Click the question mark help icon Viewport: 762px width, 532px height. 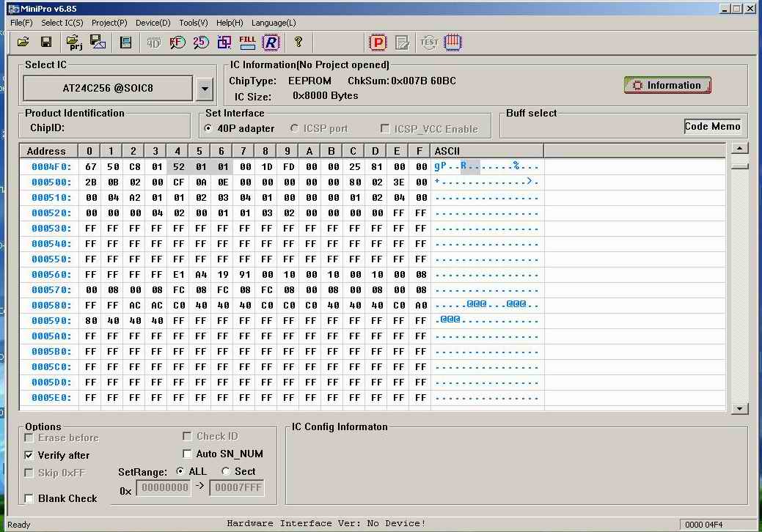(298, 43)
